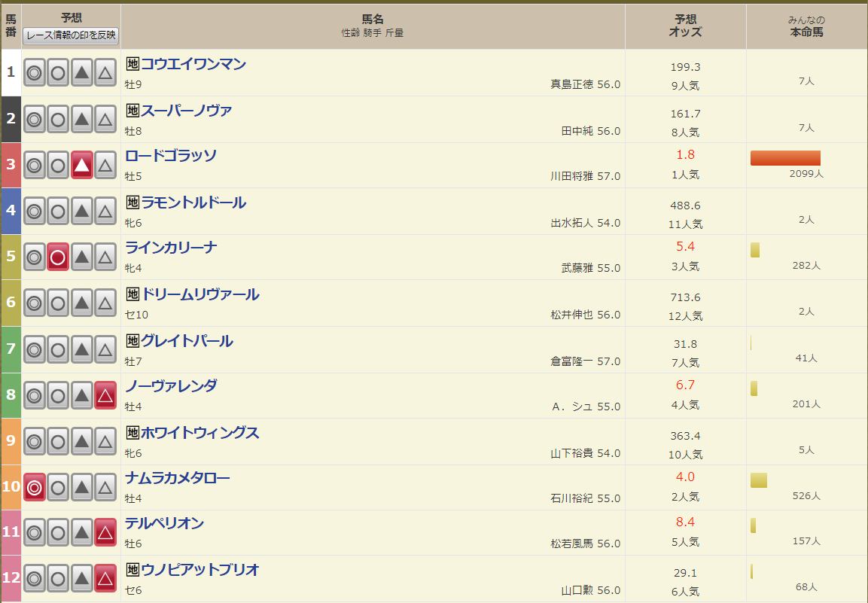
Task: Toggle the selected circle mark for ラインカリーナ
Action: coord(58,257)
